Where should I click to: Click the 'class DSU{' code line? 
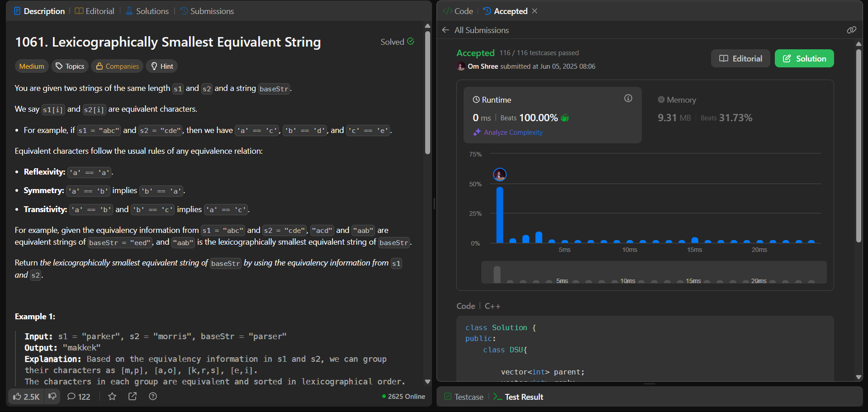coord(505,350)
